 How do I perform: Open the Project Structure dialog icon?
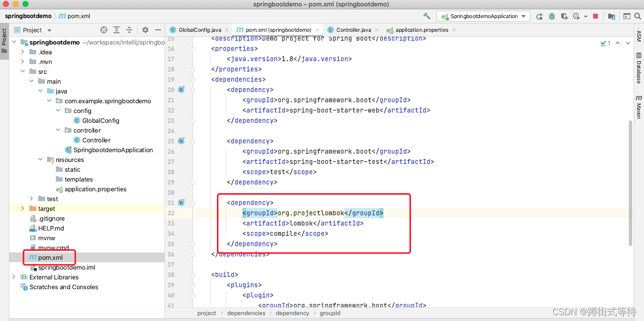tap(612, 16)
